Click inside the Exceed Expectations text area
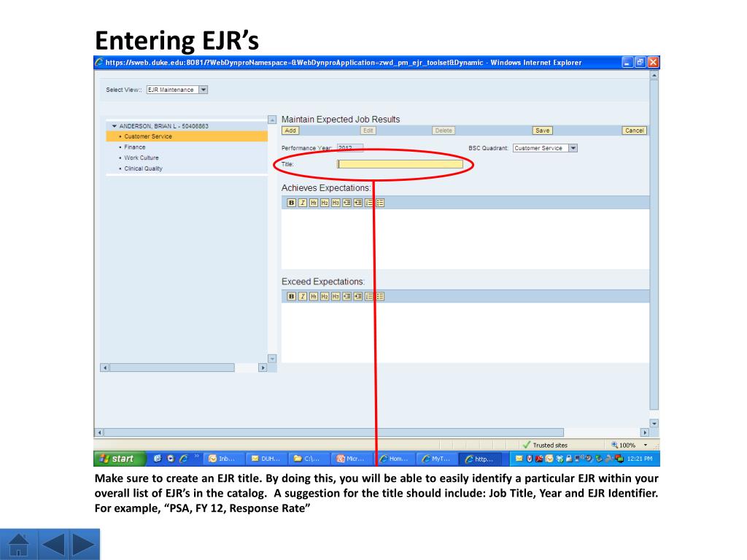This screenshot has height=560, width=747. (x=465, y=332)
